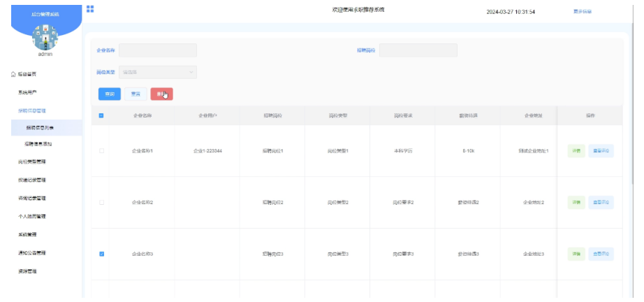Click the 企业名称 search input field
Image resolution: width=644 pixels, height=302 pixels.
tap(158, 50)
